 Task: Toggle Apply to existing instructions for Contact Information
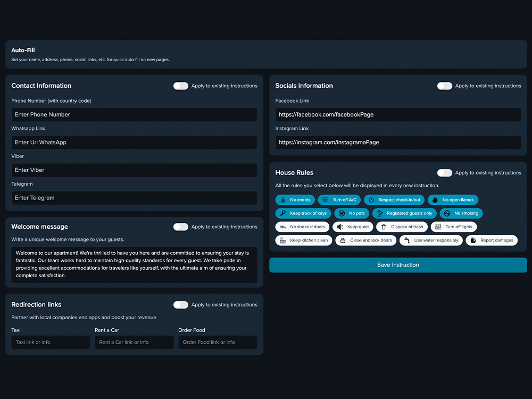[180, 86]
